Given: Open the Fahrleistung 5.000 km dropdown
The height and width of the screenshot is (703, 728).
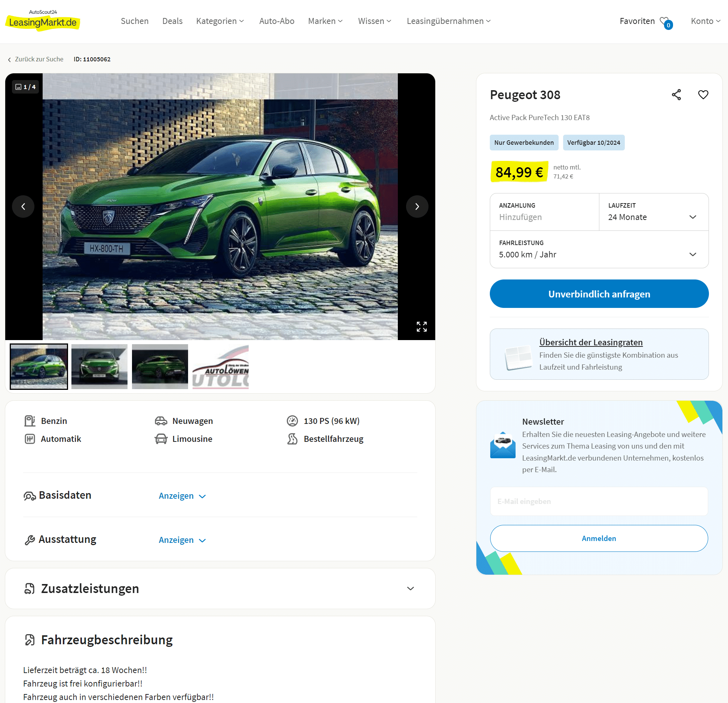Looking at the screenshot, I should pos(599,250).
